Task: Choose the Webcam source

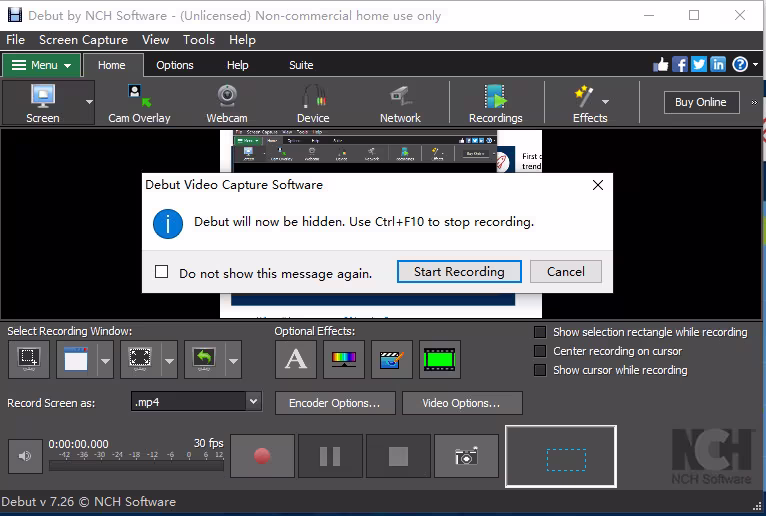Action: (x=227, y=103)
